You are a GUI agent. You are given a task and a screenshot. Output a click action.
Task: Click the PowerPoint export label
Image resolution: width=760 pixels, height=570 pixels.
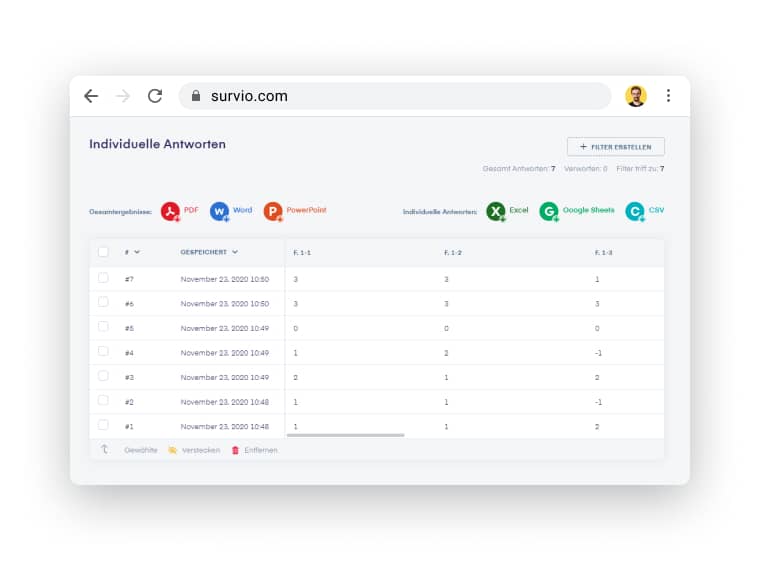pyautogui.click(x=306, y=210)
